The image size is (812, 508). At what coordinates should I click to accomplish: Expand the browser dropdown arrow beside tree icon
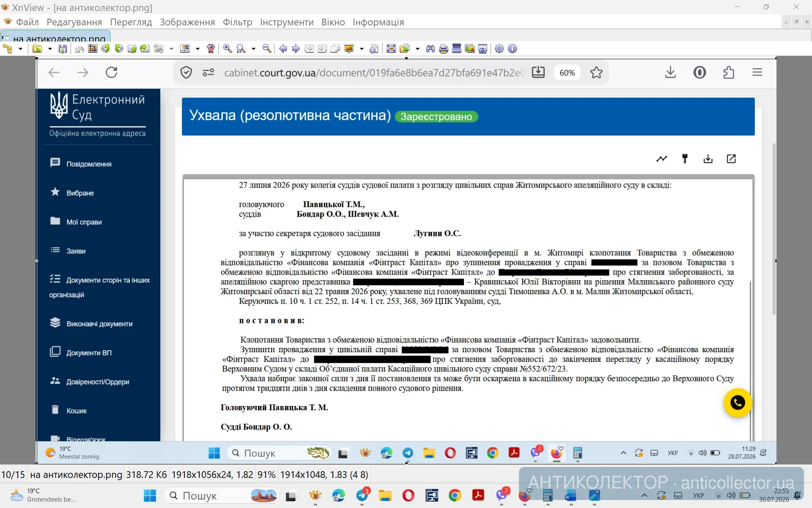point(20,49)
